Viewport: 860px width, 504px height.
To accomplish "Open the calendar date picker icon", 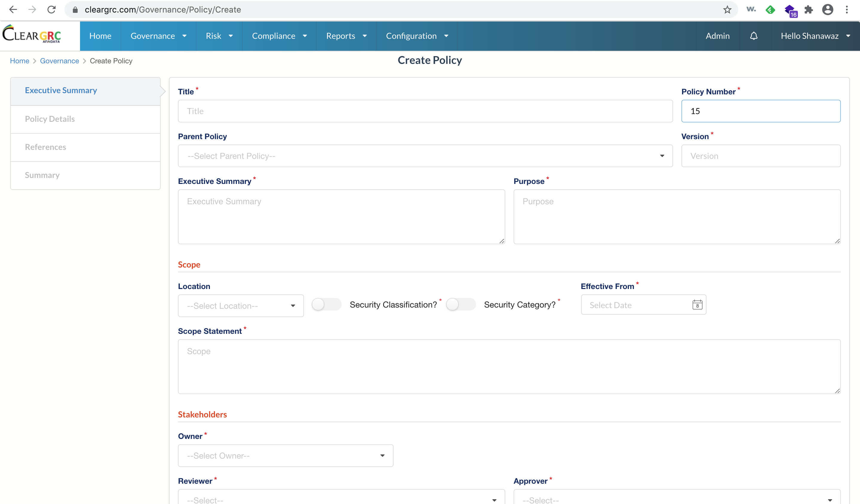I will pos(697,305).
